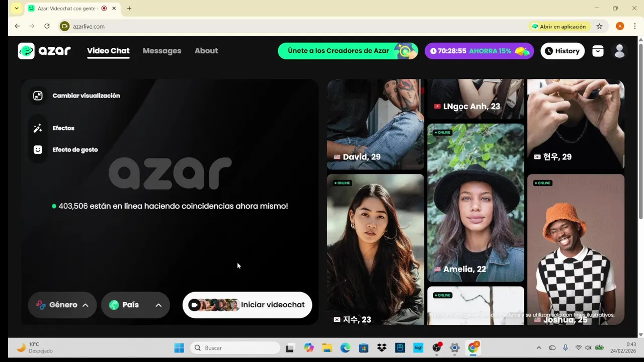This screenshot has width=644, height=362.
Task: Click Abrir en aplicación button
Action: (558, 26)
